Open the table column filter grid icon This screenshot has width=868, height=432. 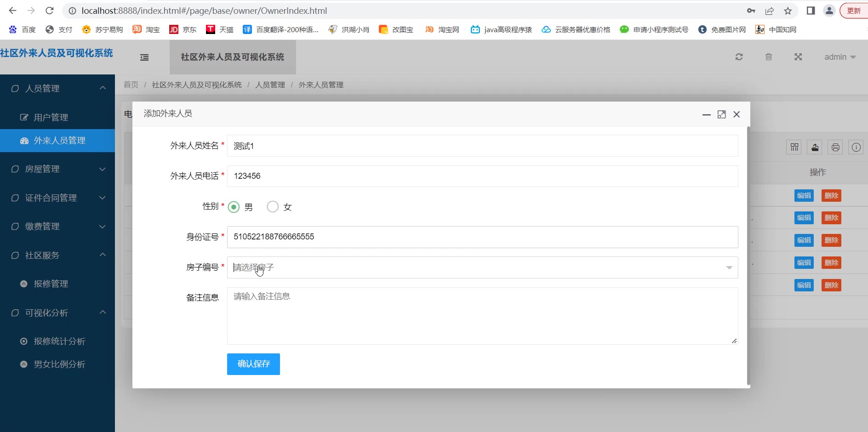(794, 147)
